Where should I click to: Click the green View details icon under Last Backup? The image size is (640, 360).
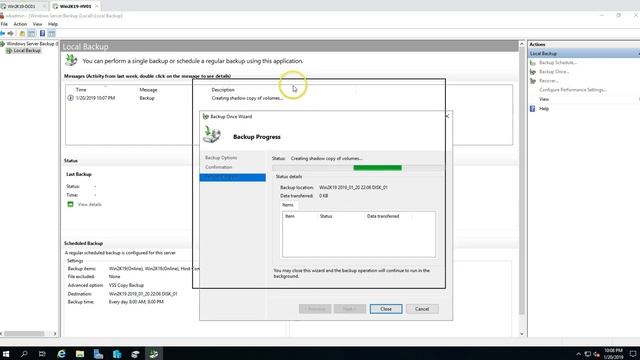[x=70, y=204]
